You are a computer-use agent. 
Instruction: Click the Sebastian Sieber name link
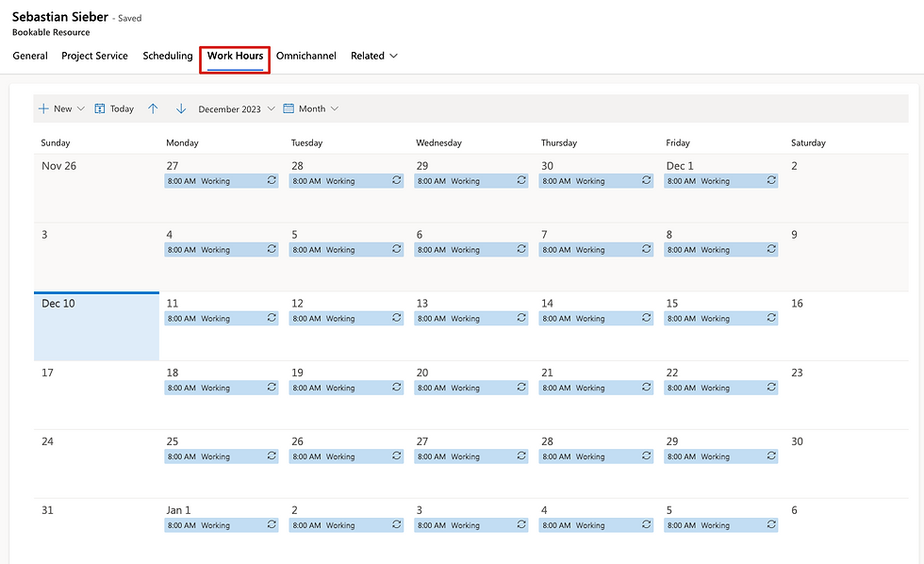pyautogui.click(x=61, y=16)
